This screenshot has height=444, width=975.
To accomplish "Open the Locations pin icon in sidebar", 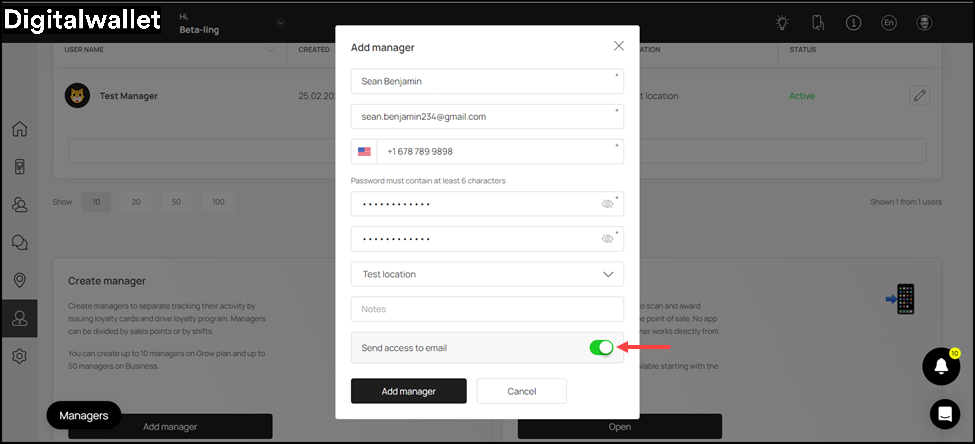I will click(x=19, y=280).
